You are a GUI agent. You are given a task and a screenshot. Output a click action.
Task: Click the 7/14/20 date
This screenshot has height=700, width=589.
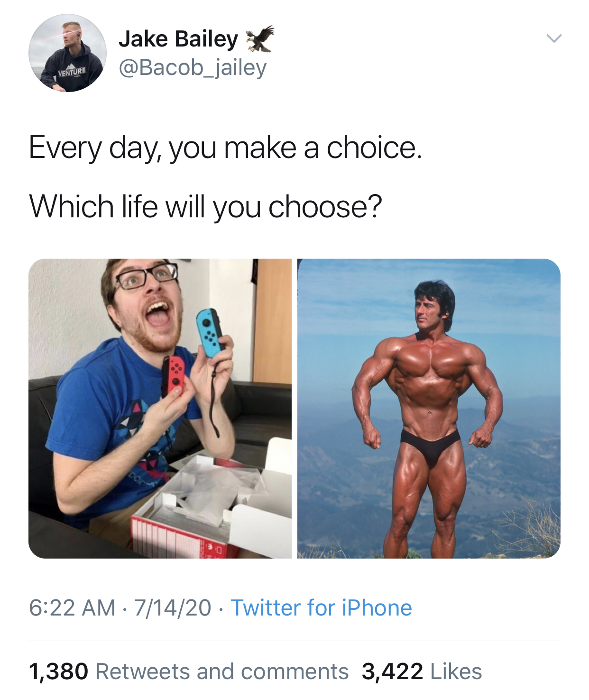(x=173, y=608)
